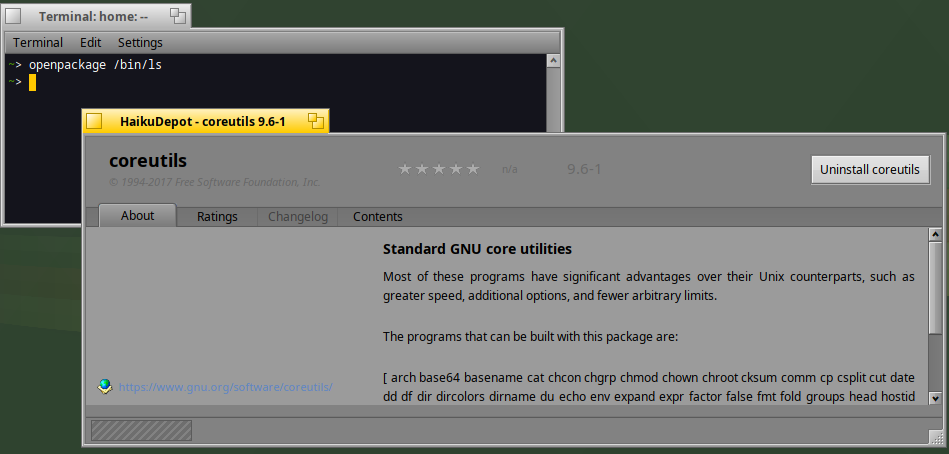
Task: Click the 'openpackage /bin/ls' command line
Action: pyautogui.click(x=95, y=64)
